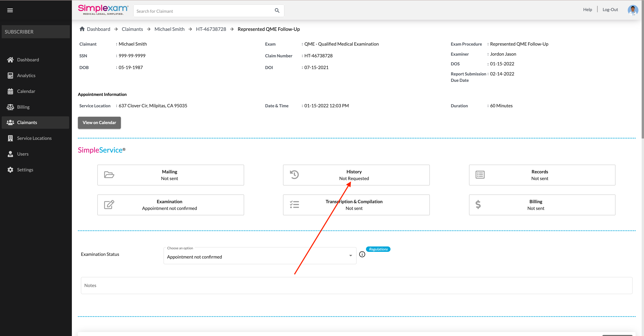
Task: Click the hamburger menu icon
Action: tap(10, 10)
